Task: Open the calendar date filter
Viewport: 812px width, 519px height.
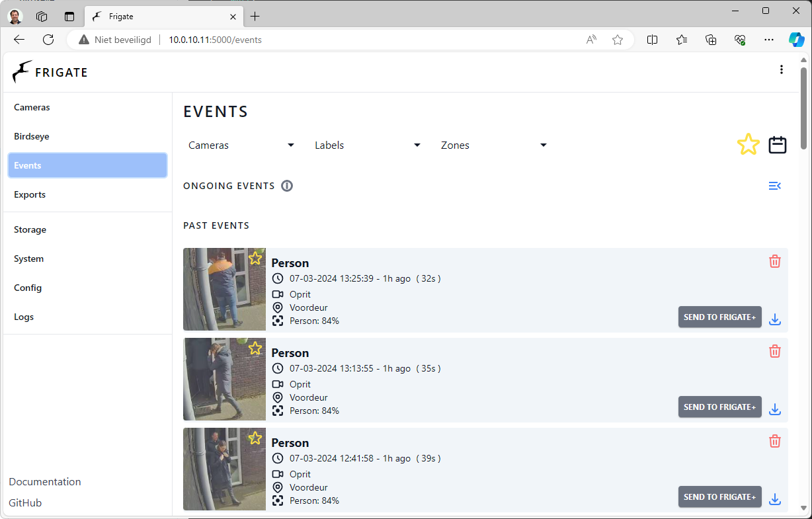Action: pos(777,145)
